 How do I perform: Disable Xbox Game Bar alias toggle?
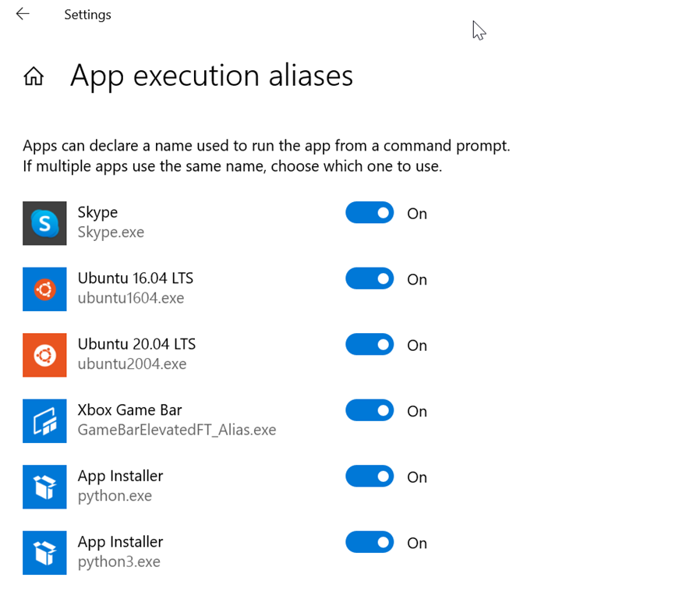click(369, 411)
